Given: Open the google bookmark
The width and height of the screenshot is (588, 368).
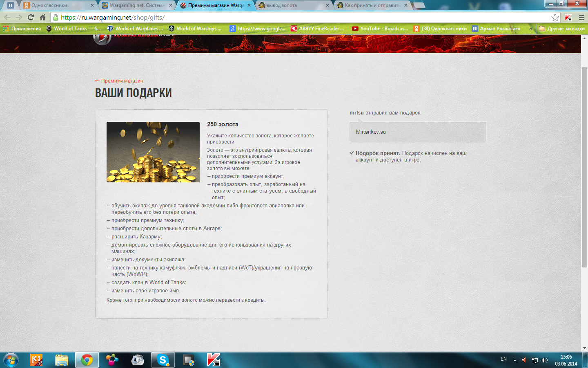Looking at the screenshot, I should (258, 29).
